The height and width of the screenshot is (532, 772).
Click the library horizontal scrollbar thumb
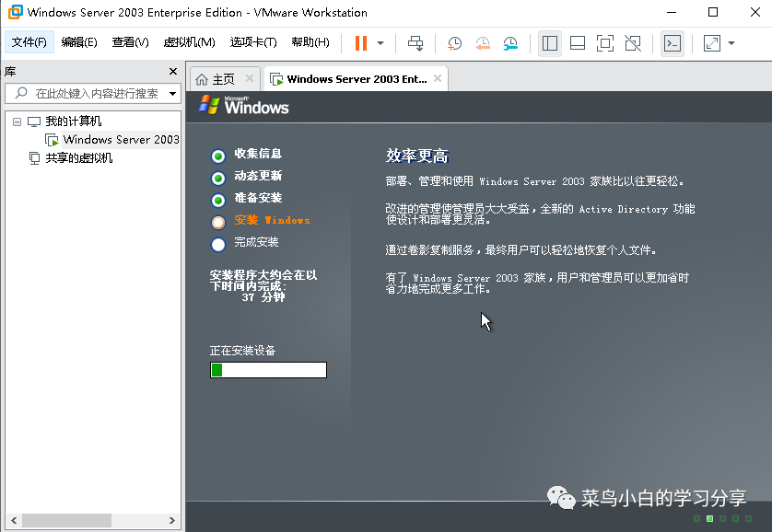(x=66, y=520)
